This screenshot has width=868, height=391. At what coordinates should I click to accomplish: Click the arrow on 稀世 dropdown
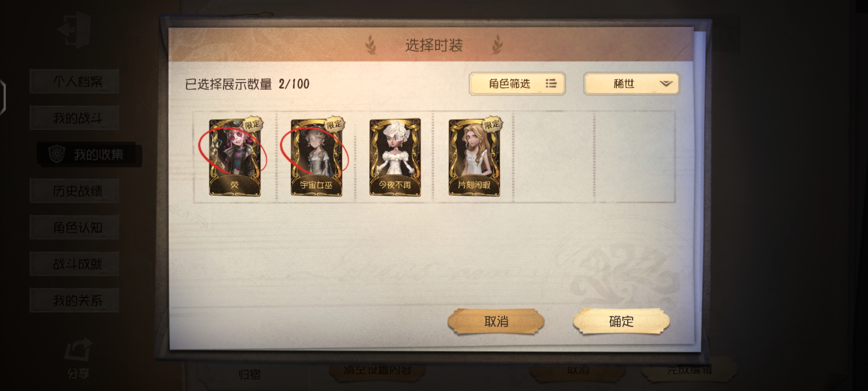665,84
